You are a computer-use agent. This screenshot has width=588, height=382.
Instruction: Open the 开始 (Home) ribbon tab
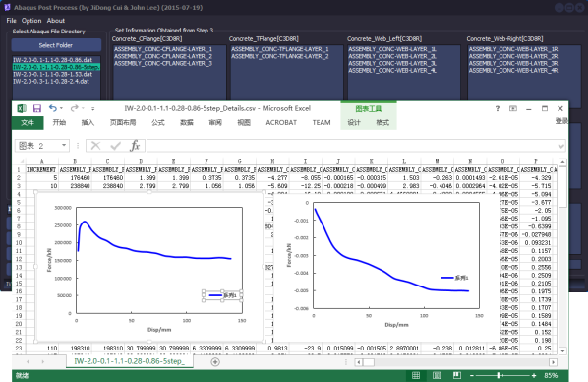(59, 122)
